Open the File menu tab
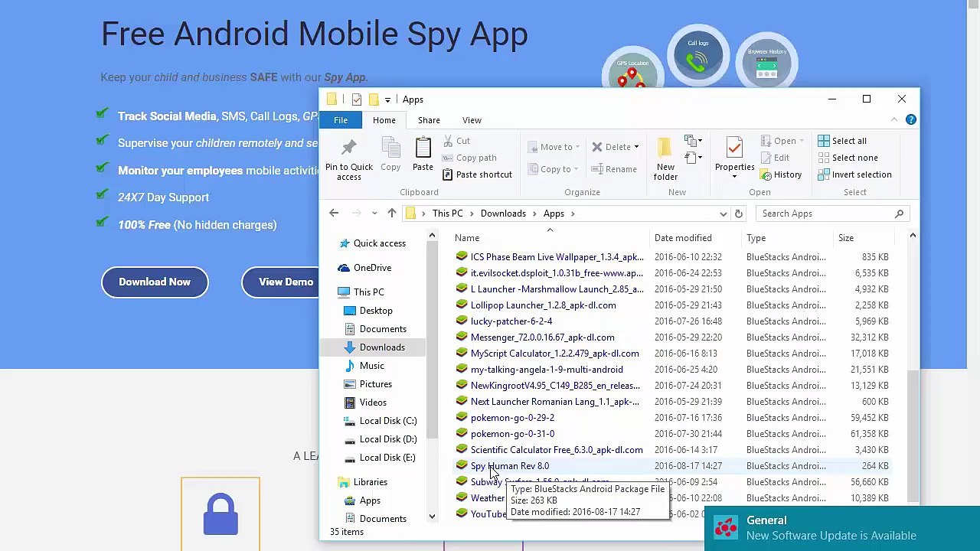This screenshot has width=980, height=551. [341, 120]
